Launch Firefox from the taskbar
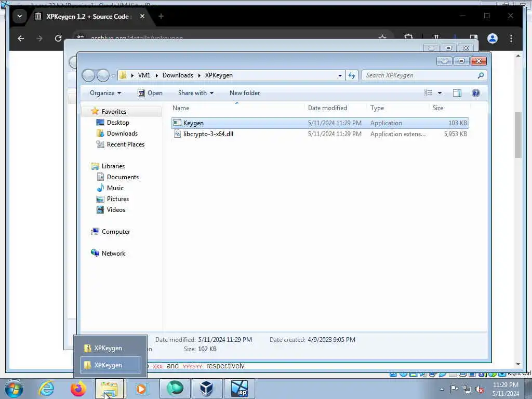The image size is (532, 399). (78, 389)
